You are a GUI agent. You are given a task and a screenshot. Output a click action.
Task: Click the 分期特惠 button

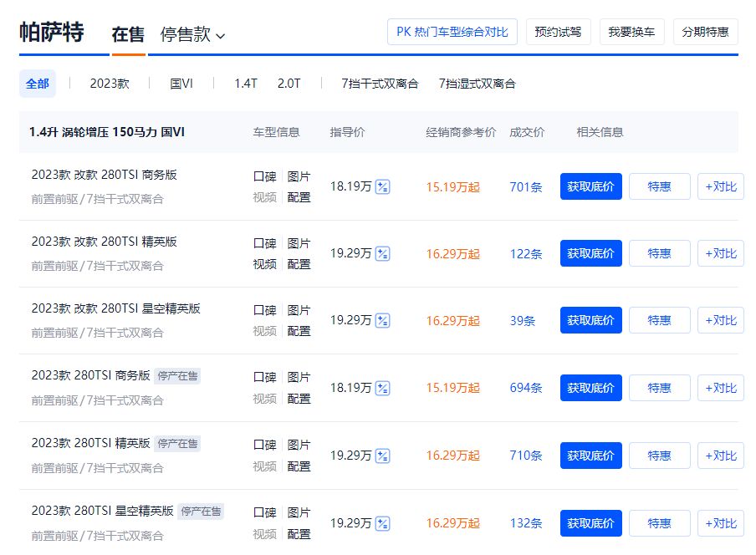tap(705, 31)
